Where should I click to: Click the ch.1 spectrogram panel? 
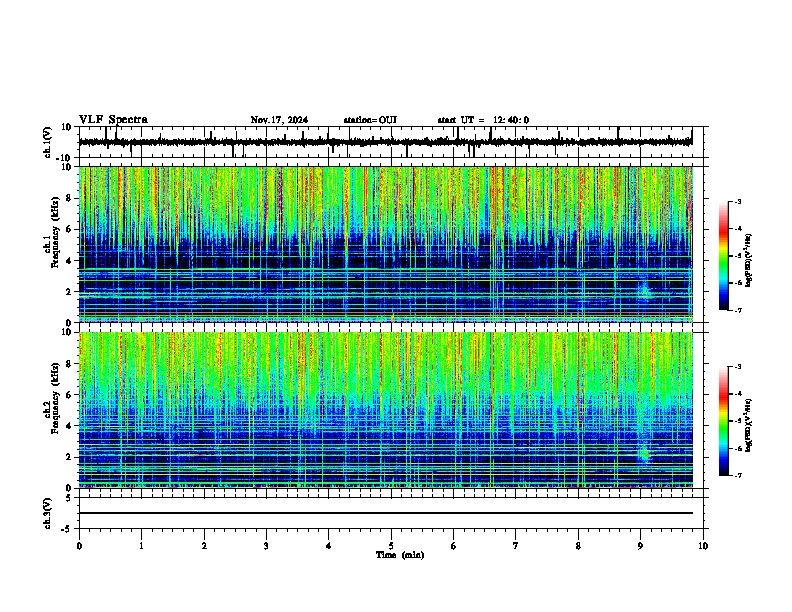click(386, 244)
